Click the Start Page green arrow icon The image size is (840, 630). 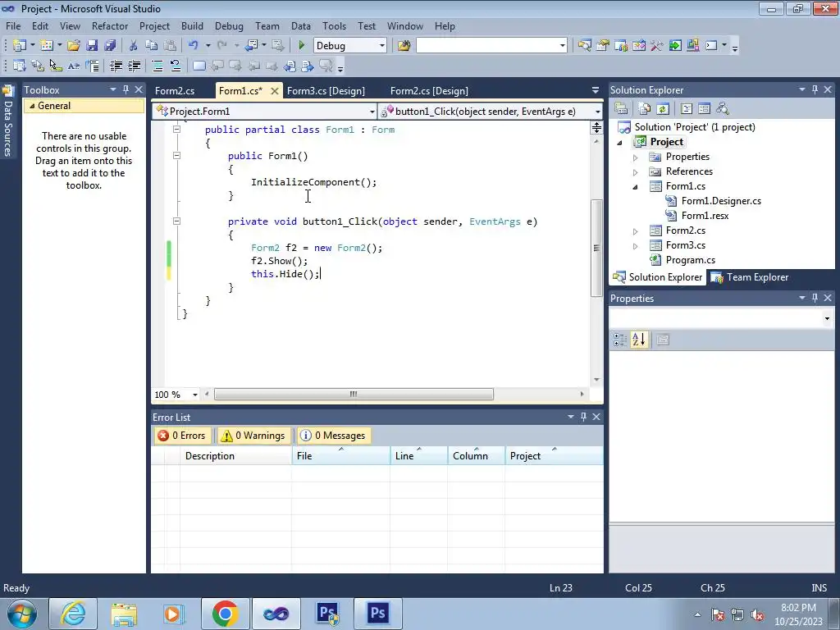[x=675, y=46]
